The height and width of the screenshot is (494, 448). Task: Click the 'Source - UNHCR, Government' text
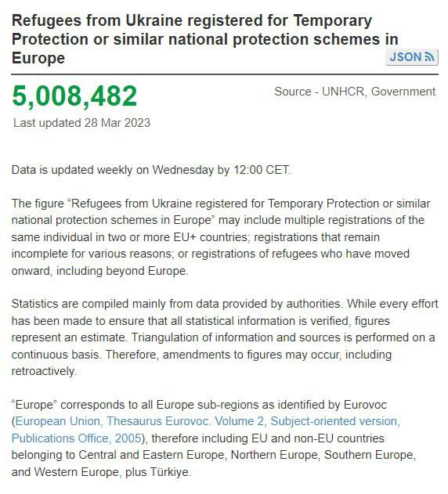pos(355,92)
